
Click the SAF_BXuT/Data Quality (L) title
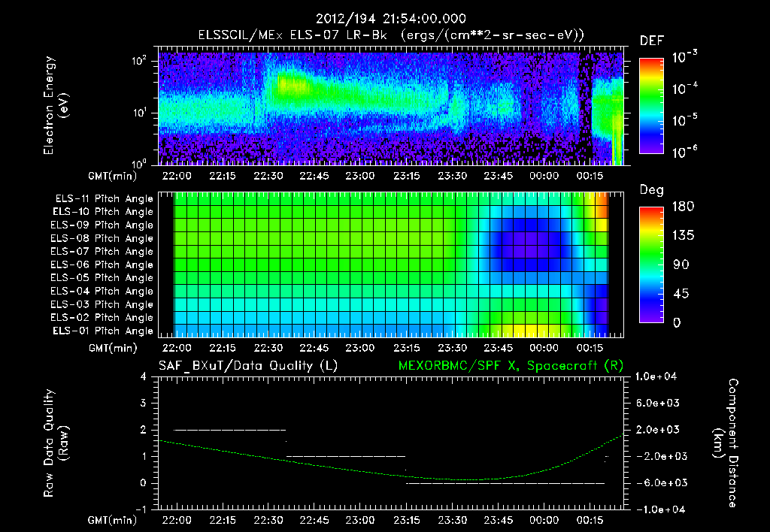[x=248, y=366]
